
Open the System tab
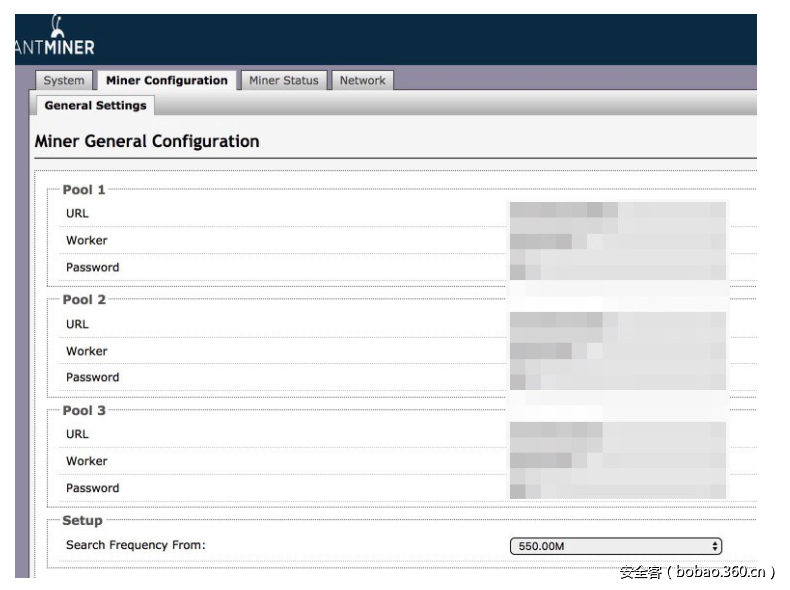pyautogui.click(x=64, y=81)
